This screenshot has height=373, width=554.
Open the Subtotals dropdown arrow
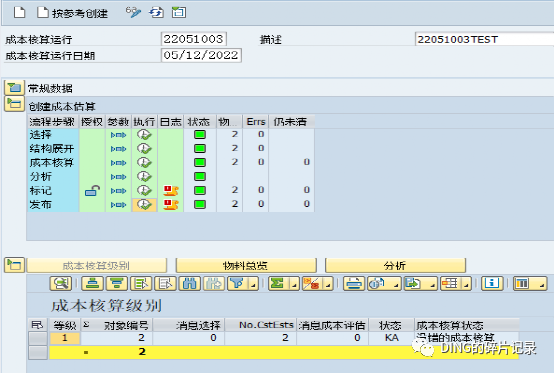point(328,284)
